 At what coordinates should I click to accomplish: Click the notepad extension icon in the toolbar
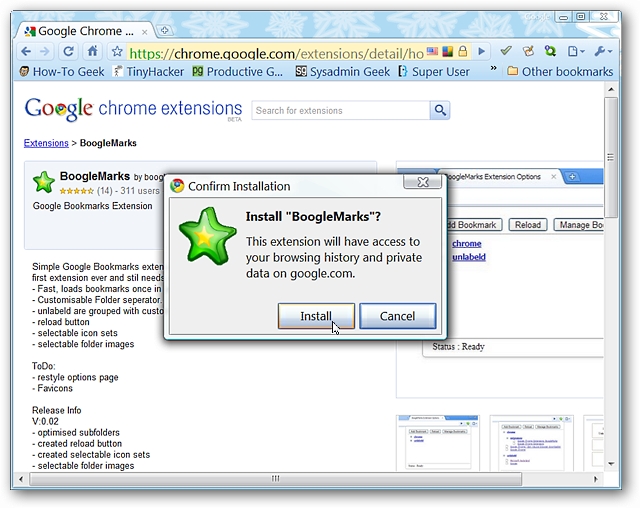(x=528, y=51)
